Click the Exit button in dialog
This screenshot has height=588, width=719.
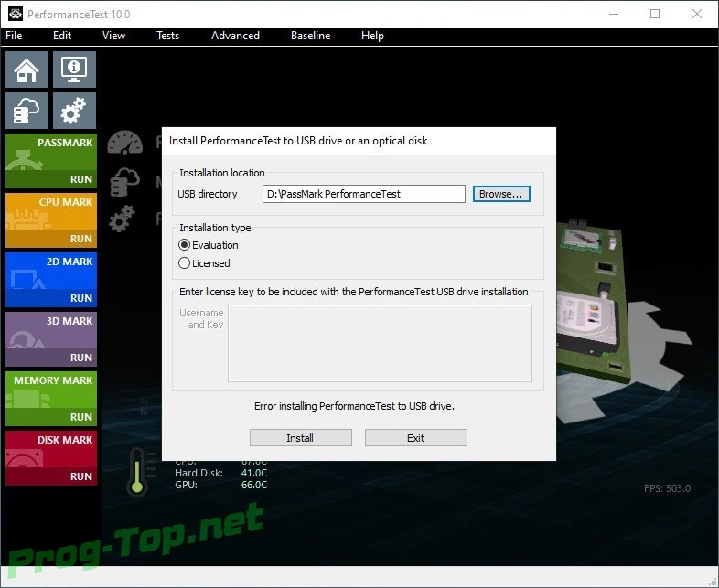416,438
